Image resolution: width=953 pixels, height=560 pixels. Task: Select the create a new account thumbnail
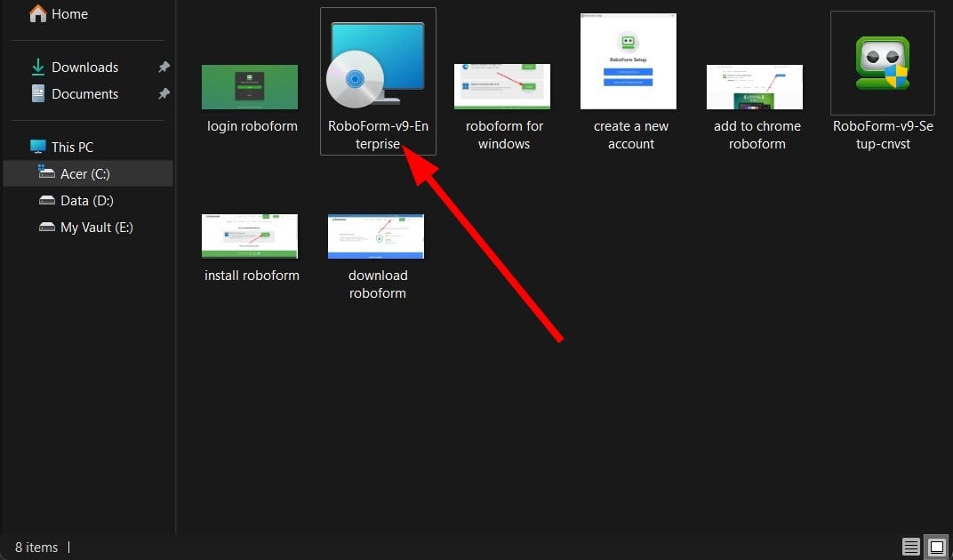[x=629, y=61]
